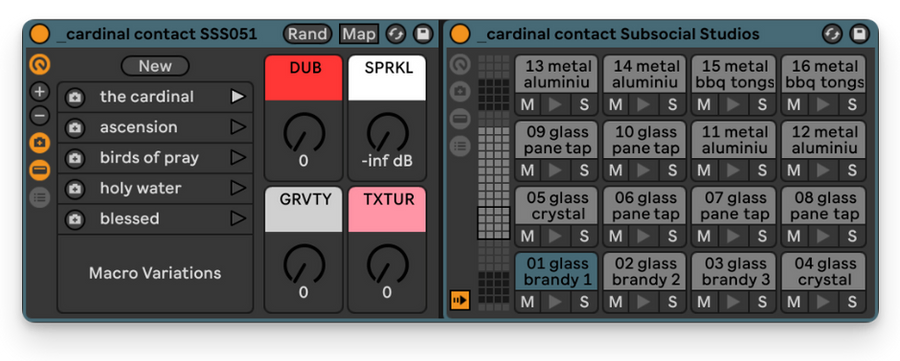
Task: Select 'holy water' variation name
Action: (x=141, y=188)
